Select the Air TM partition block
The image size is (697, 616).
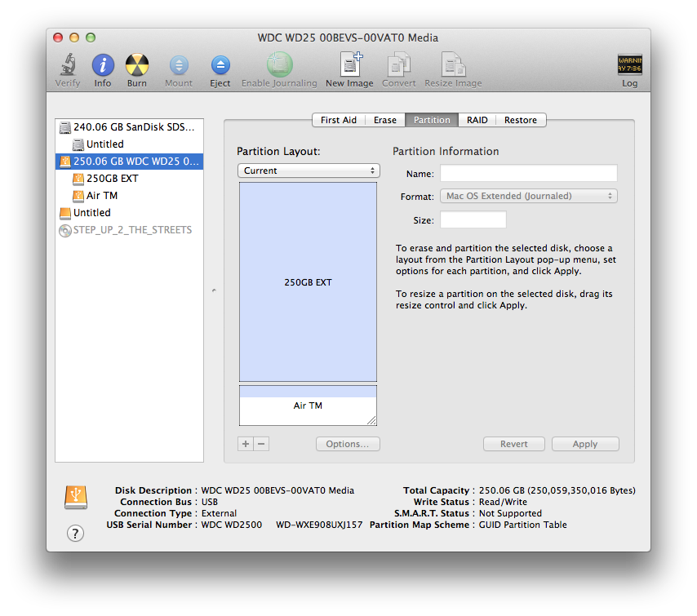[x=308, y=405]
